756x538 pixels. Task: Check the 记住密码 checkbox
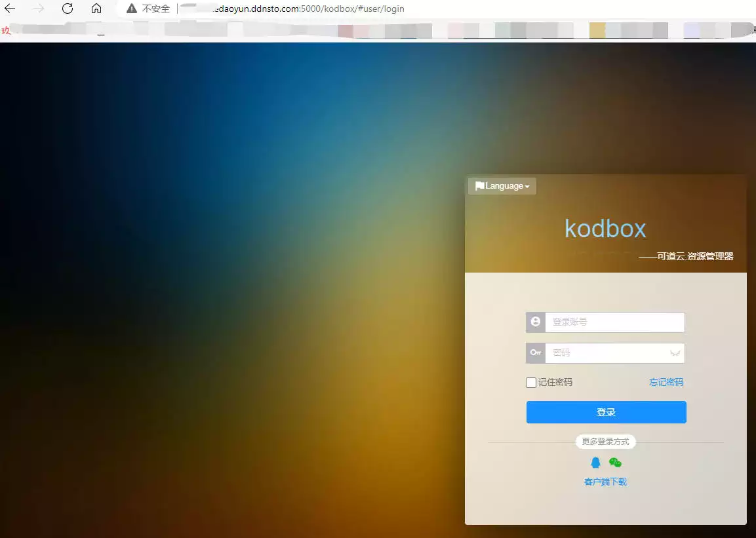coord(531,383)
